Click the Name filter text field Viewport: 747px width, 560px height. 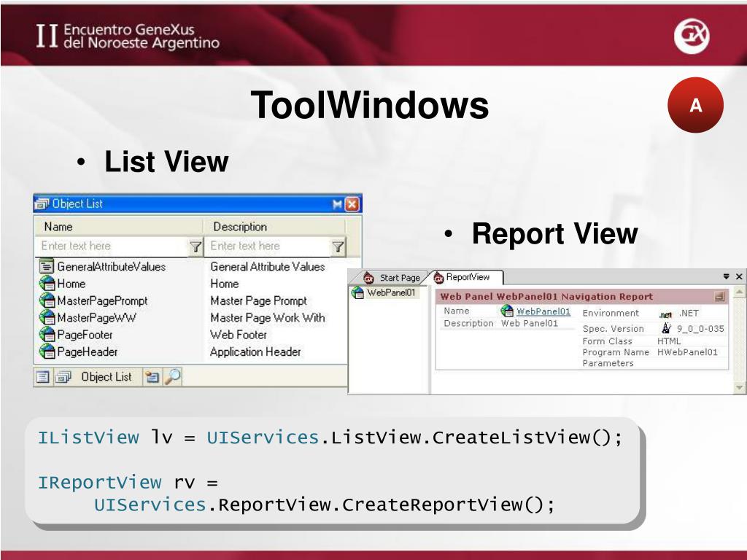(112, 246)
